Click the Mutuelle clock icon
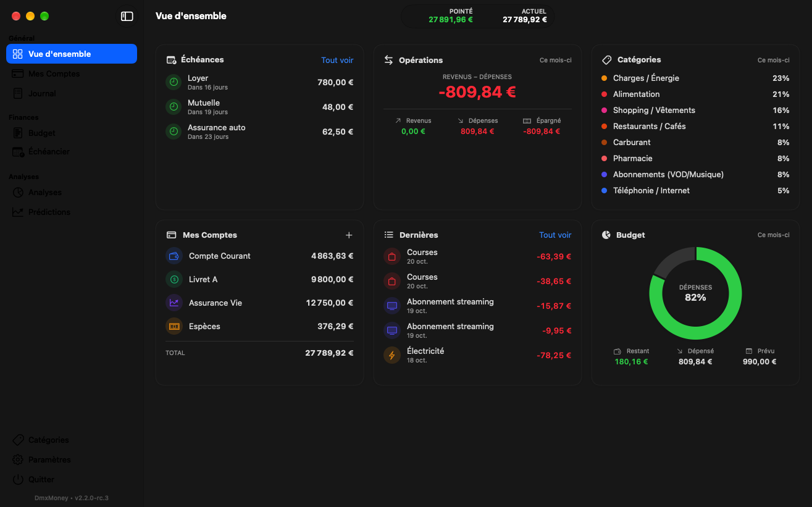The image size is (812, 507). point(174,107)
